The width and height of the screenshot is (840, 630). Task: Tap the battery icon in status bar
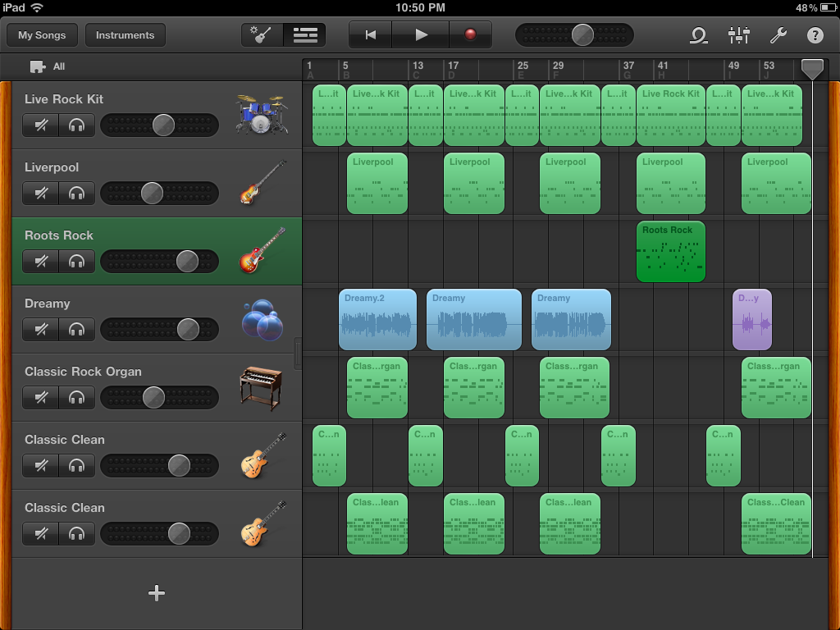(x=828, y=7)
